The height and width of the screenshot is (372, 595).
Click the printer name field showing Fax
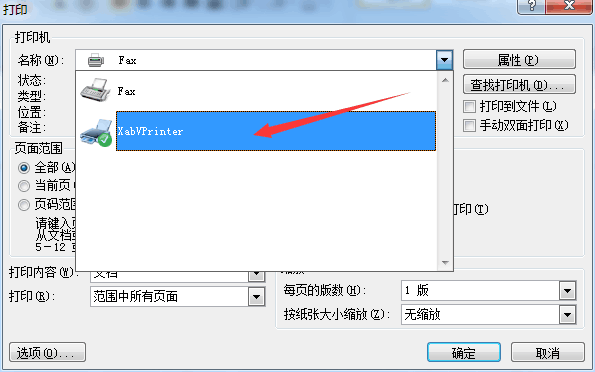pos(264,60)
